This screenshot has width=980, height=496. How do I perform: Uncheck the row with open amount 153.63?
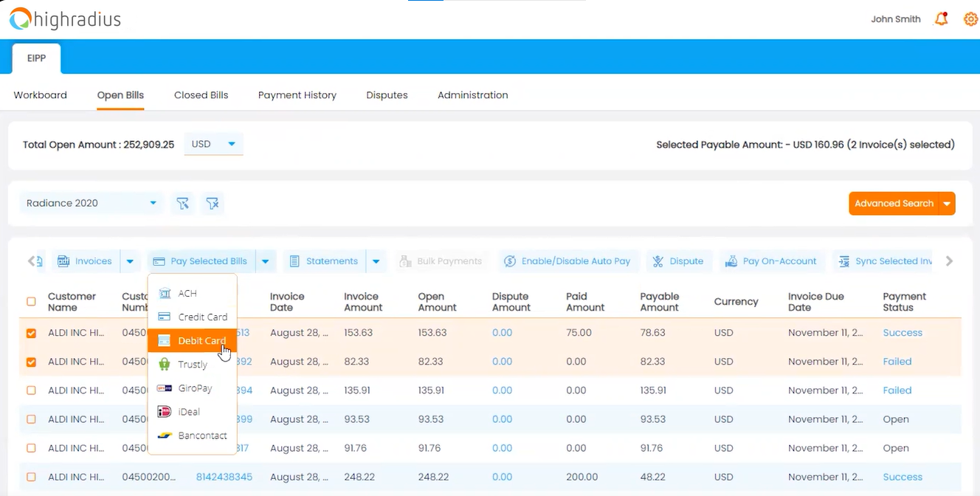coord(31,333)
